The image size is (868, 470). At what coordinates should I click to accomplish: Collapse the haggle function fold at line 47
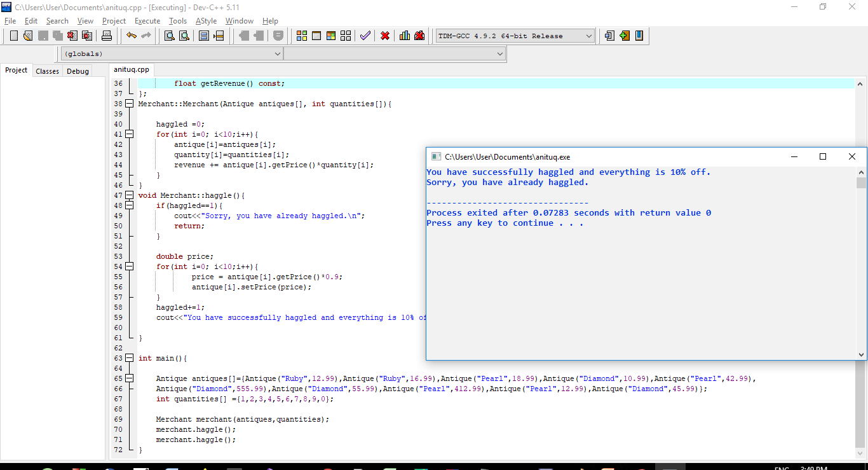tap(130, 195)
